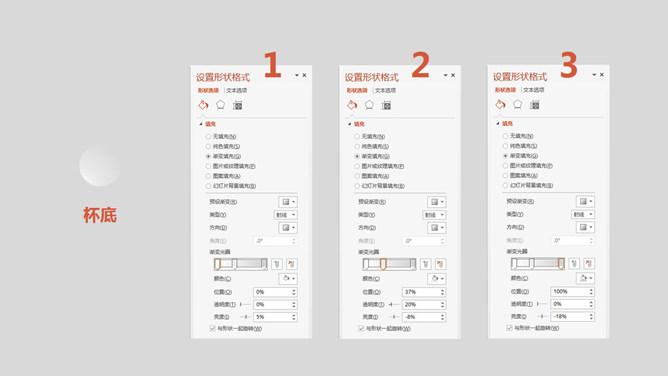
Task: Open Effects pentagon icon in panel 1
Action: pos(220,105)
